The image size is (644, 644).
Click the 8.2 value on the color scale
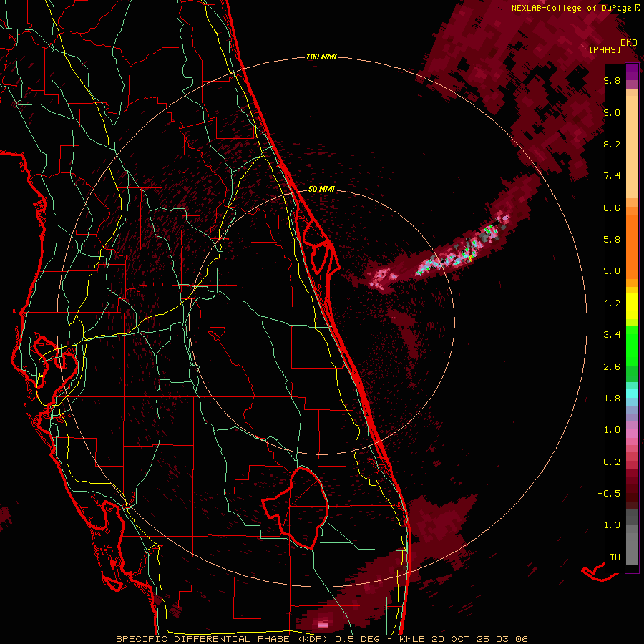(x=612, y=144)
